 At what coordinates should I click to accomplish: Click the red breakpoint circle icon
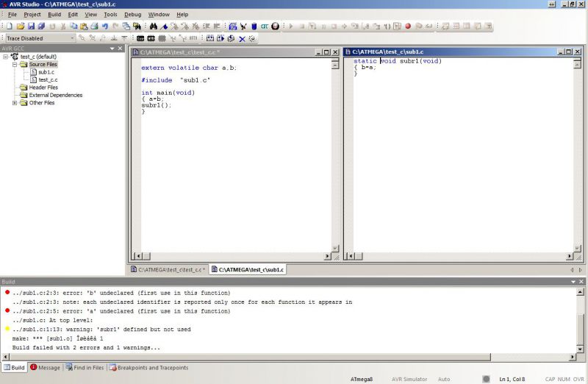[x=408, y=26]
